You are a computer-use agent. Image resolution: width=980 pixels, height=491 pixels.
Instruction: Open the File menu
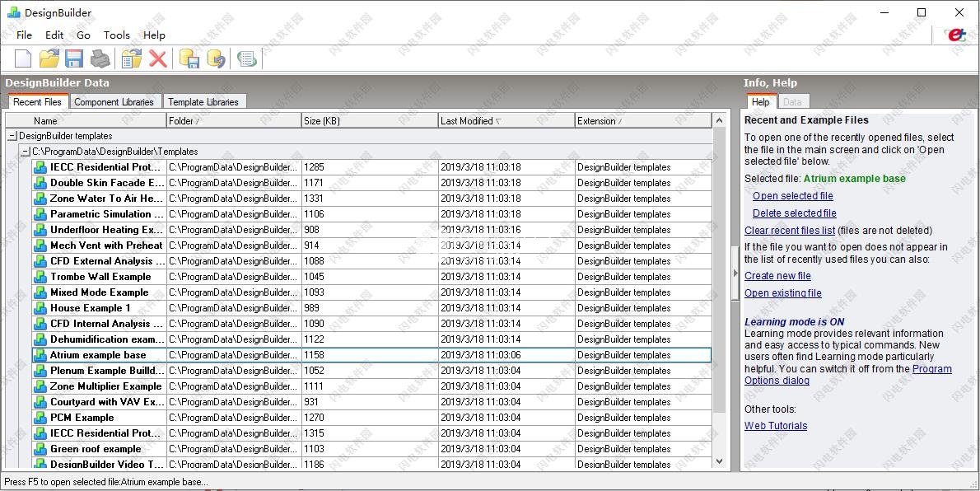click(25, 35)
